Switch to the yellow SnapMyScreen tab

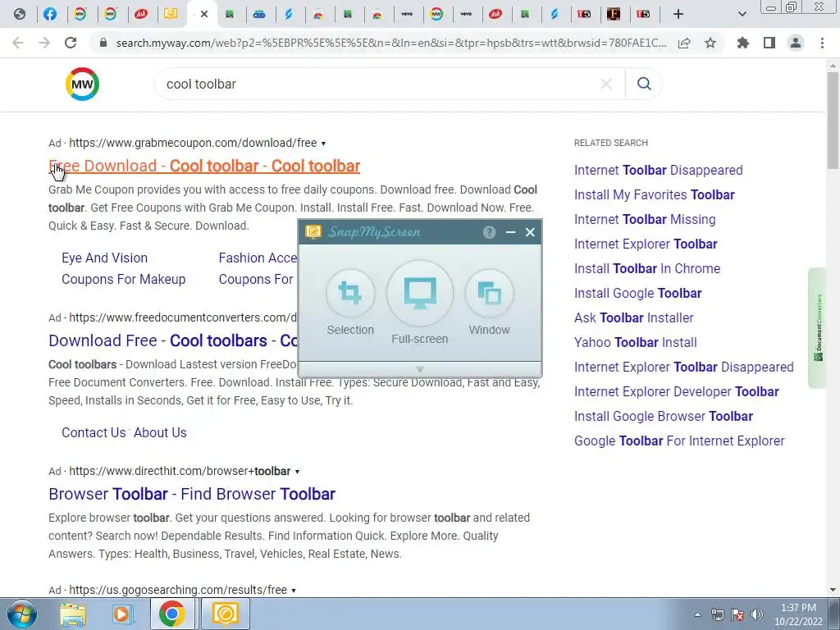pos(171,14)
